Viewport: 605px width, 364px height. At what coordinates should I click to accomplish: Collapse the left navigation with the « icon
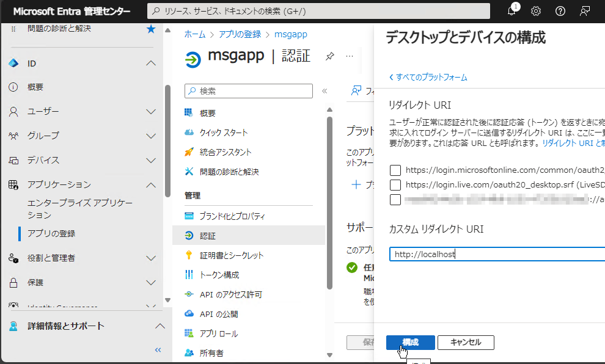click(157, 349)
